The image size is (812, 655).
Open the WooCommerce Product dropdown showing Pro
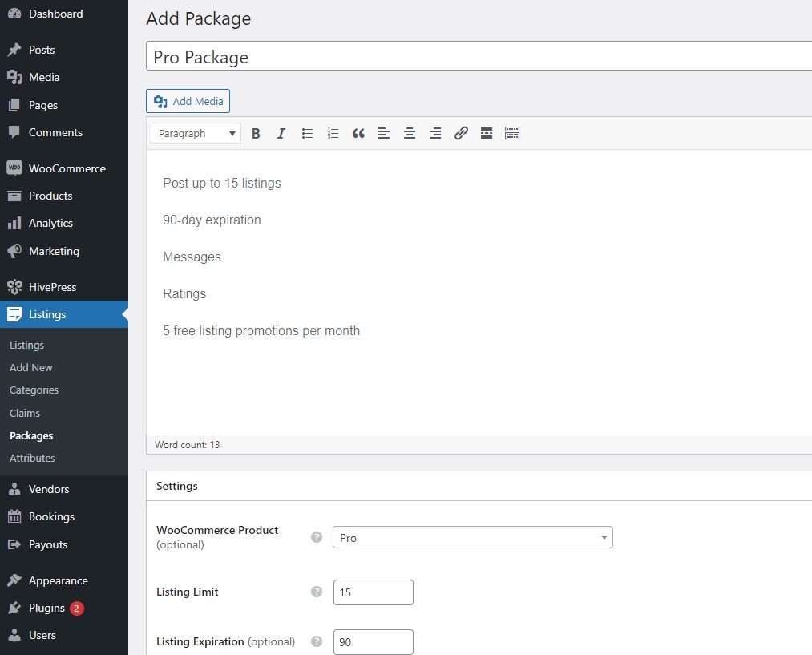[x=472, y=537]
